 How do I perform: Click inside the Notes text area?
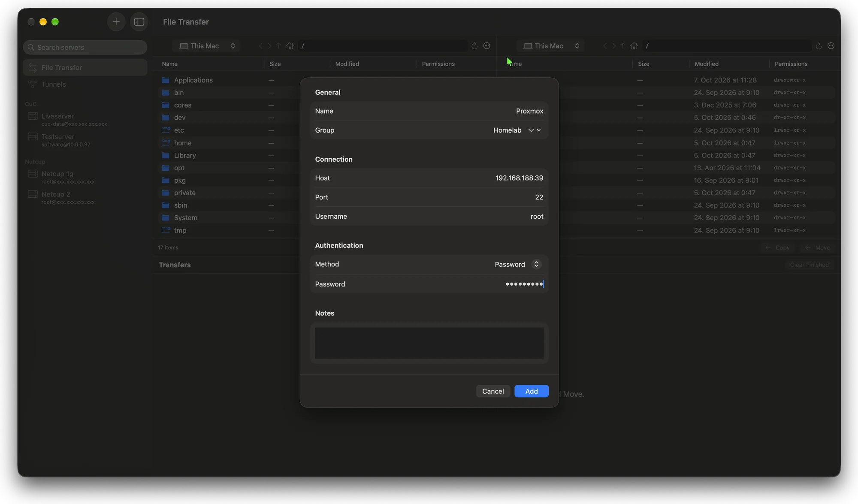pos(429,343)
